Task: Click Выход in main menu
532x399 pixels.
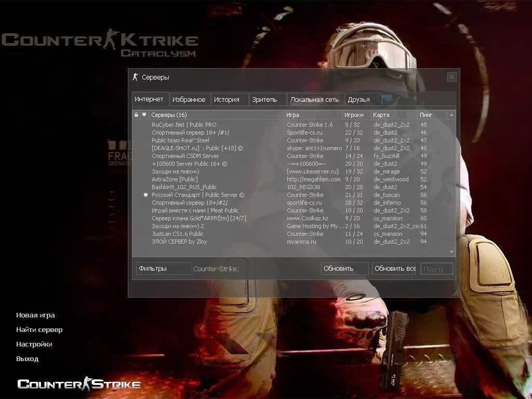Action: [28, 359]
